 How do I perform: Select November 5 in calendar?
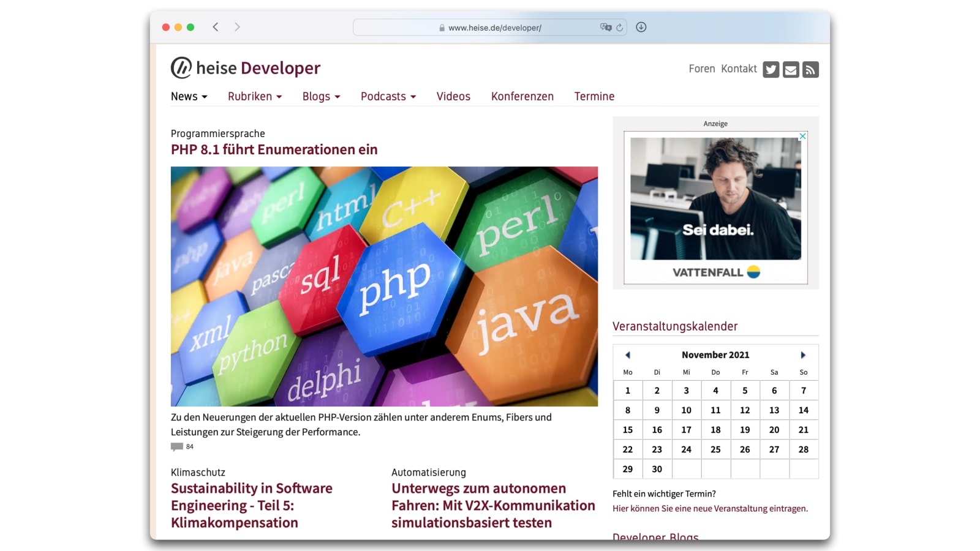[745, 391]
